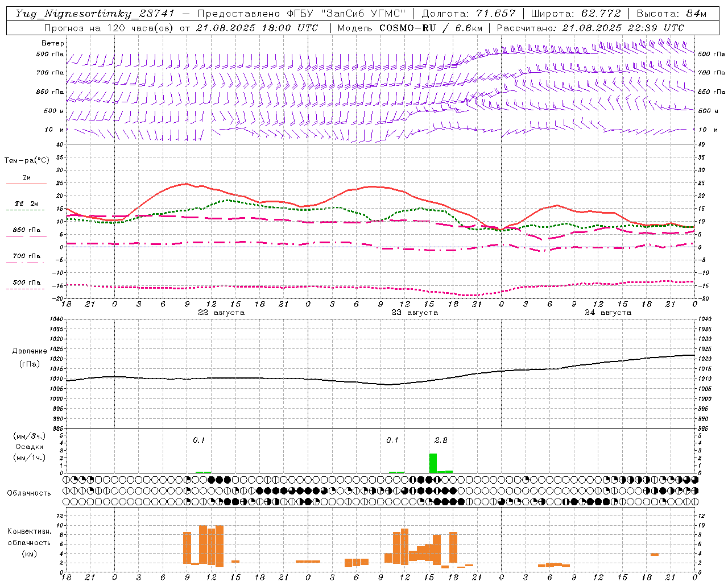Click the '700 гПа' temperature legend entry
728x582 pixels.
pyautogui.click(x=26, y=256)
